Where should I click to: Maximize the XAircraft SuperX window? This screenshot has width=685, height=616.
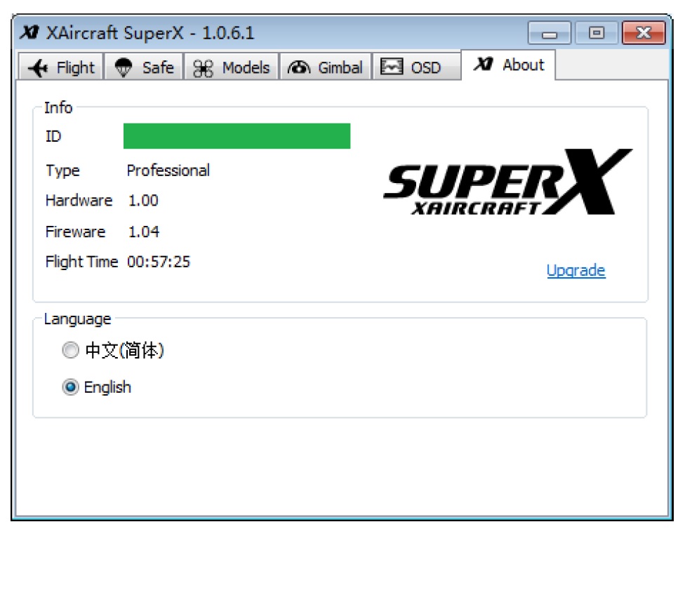597,33
